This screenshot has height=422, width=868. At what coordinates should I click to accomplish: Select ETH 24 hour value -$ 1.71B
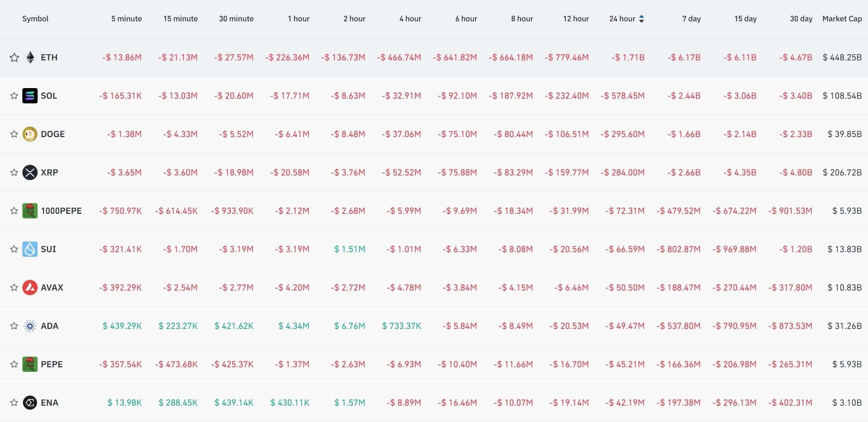(628, 58)
